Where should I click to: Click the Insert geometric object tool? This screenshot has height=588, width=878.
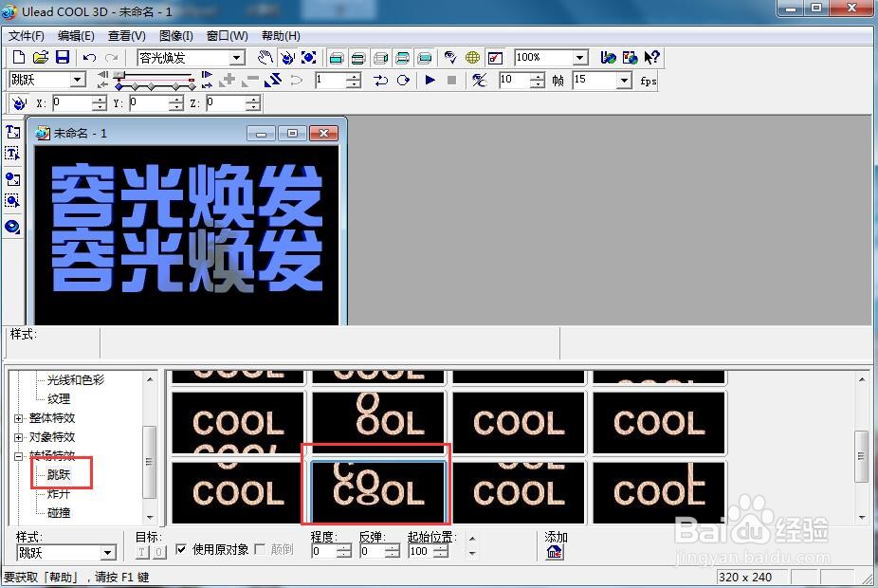click(x=12, y=227)
